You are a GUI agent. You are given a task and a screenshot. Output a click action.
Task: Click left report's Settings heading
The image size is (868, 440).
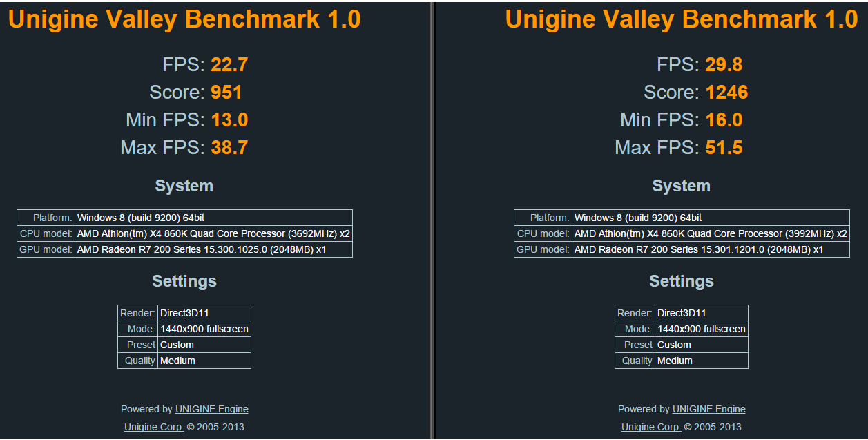tap(184, 281)
